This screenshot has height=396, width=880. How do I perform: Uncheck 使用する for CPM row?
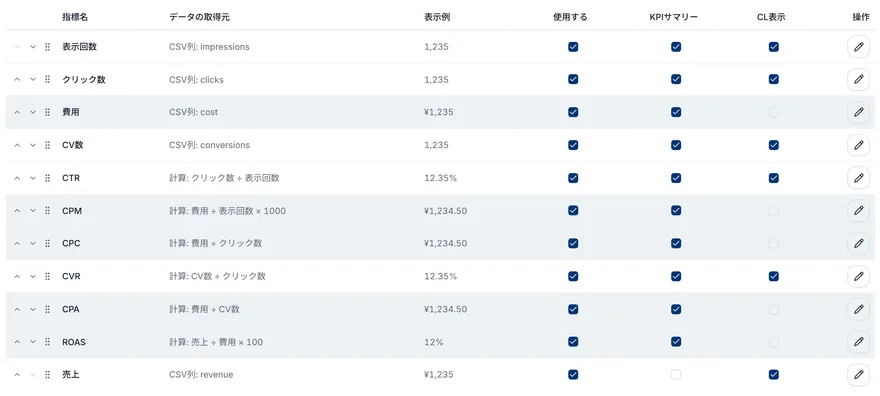point(573,211)
